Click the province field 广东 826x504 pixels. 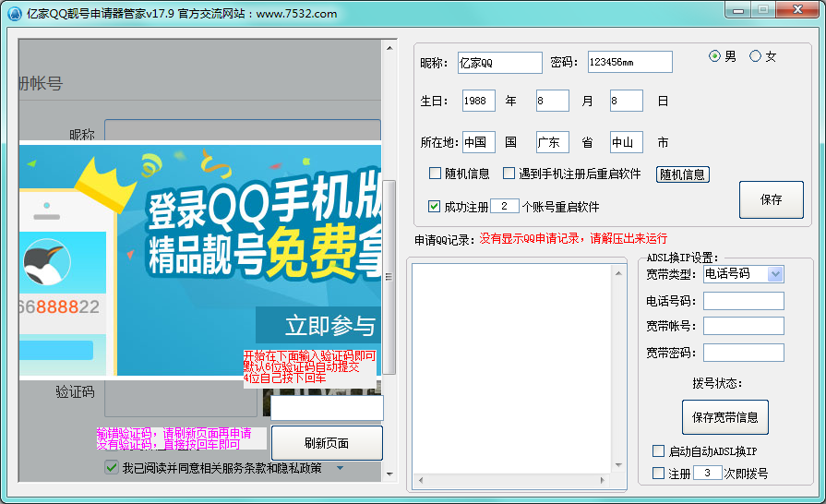tap(553, 142)
